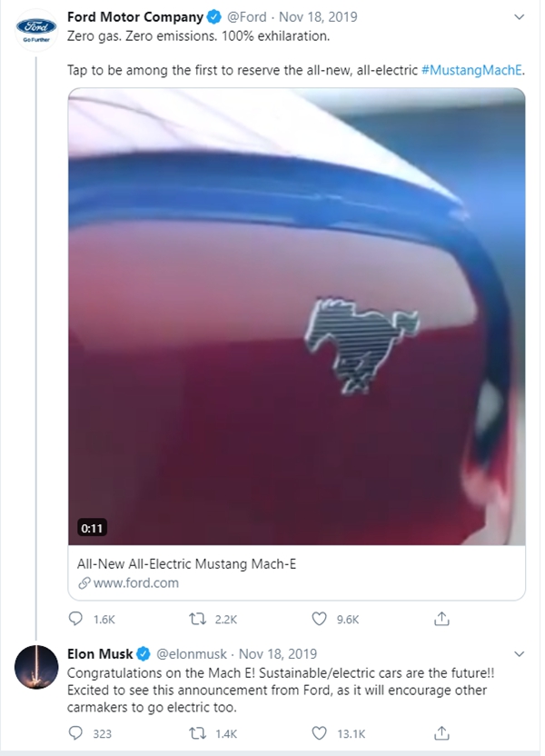Open the Nov 18, 2019 timestamp on Ford's tweet

[318, 16]
